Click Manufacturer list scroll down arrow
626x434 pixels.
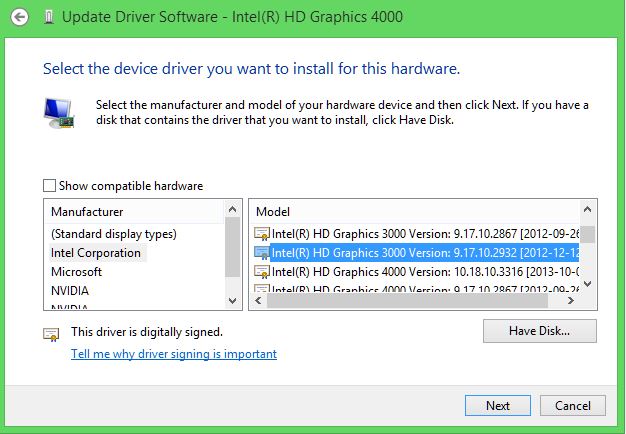[232, 300]
